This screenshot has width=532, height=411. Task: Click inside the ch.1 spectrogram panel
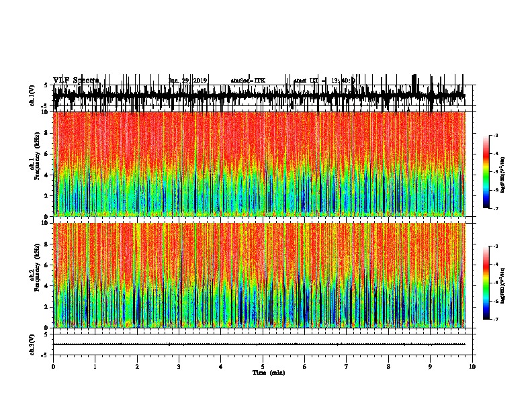click(x=259, y=164)
